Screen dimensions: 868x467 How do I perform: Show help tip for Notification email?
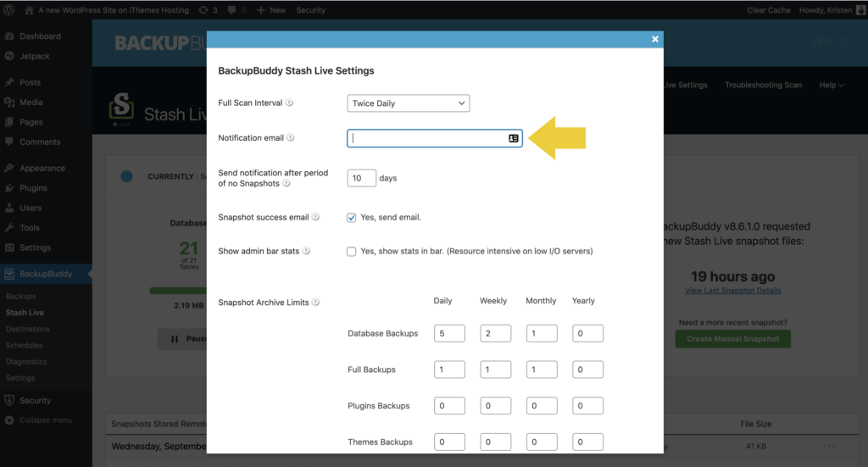tap(290, 138)
